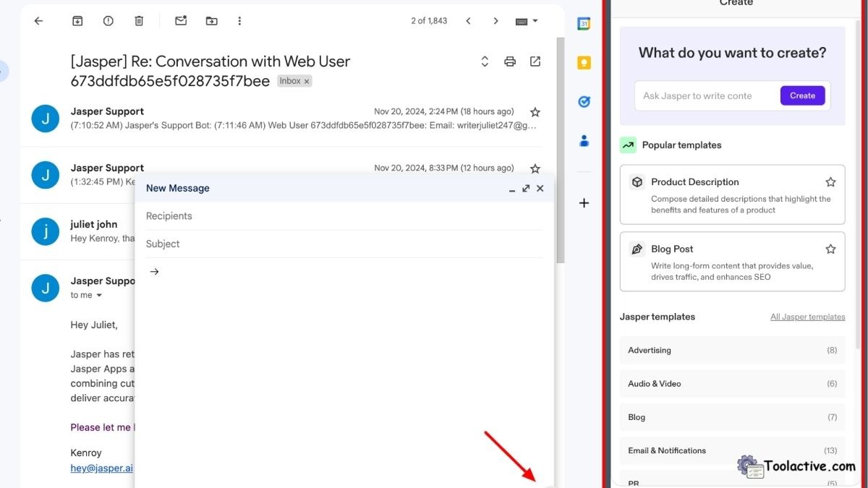Print the entire conversation
Image resolution: width=868 pixels, height=488 pixels.
coord(510,61)
